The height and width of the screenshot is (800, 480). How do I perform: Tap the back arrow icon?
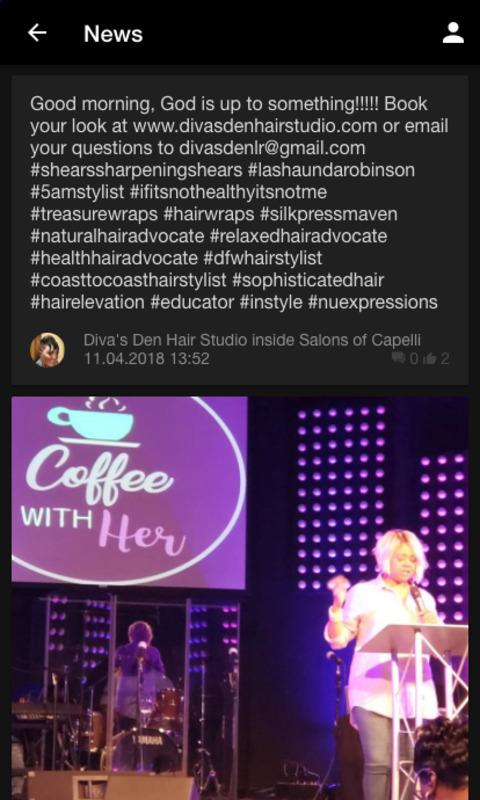point(37,33)
